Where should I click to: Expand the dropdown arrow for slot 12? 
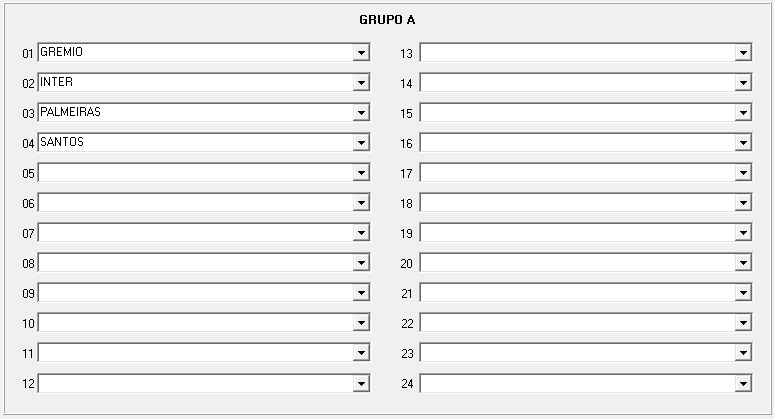(x=361, y=383)
